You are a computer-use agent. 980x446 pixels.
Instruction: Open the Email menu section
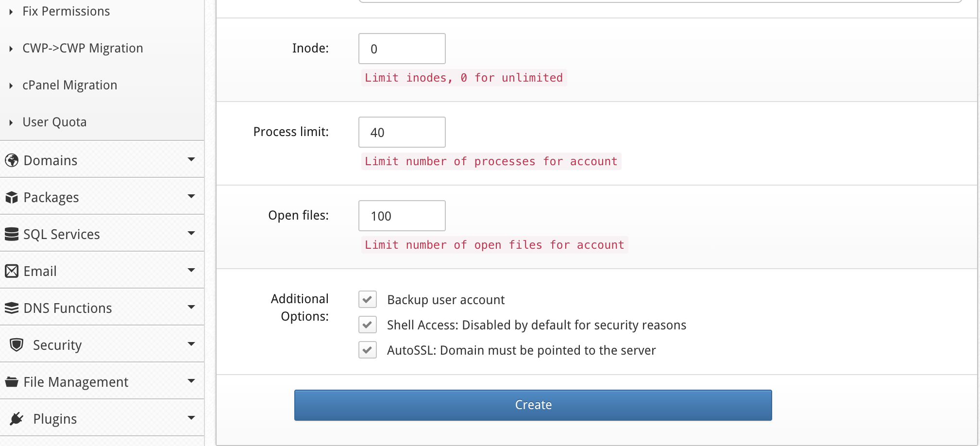[x=102, y=271]
